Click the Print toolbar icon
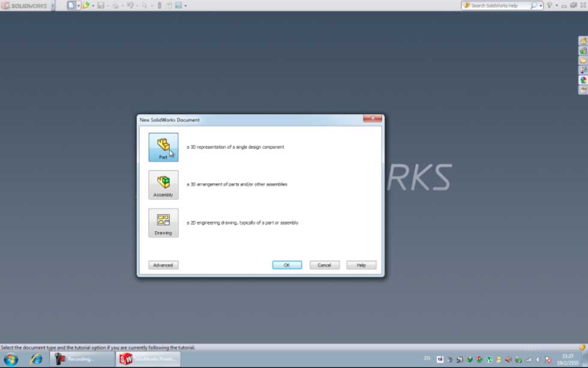This screenshot has height=368, width=588. tap(115, 5)
